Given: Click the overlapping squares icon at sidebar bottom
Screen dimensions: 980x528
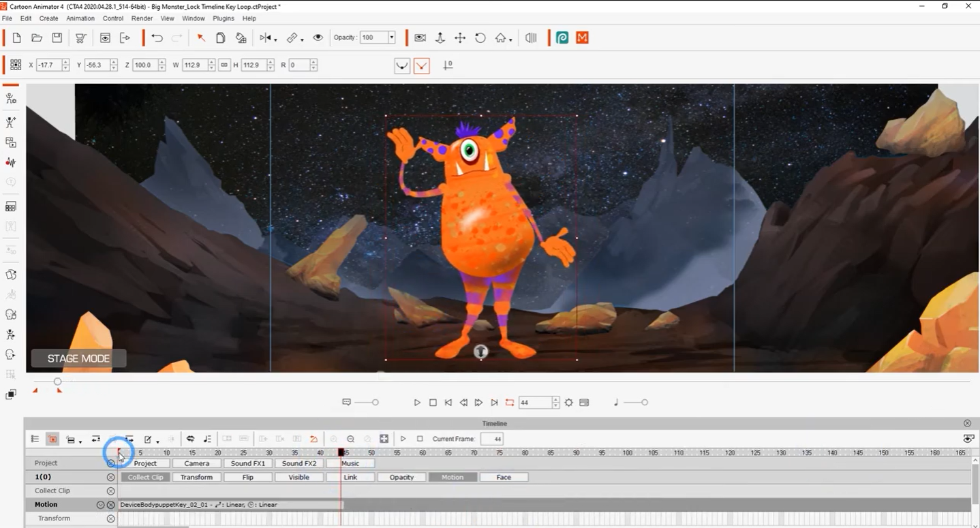Looking at the screenshot, I should click(11, 394).
